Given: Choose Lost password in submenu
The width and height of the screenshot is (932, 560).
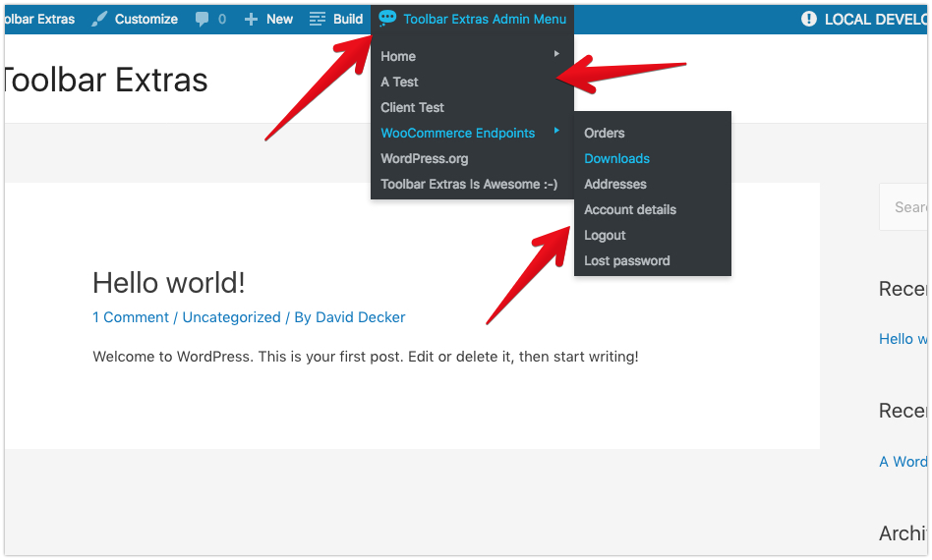Looking at the screenshot, I should point(627,260).
